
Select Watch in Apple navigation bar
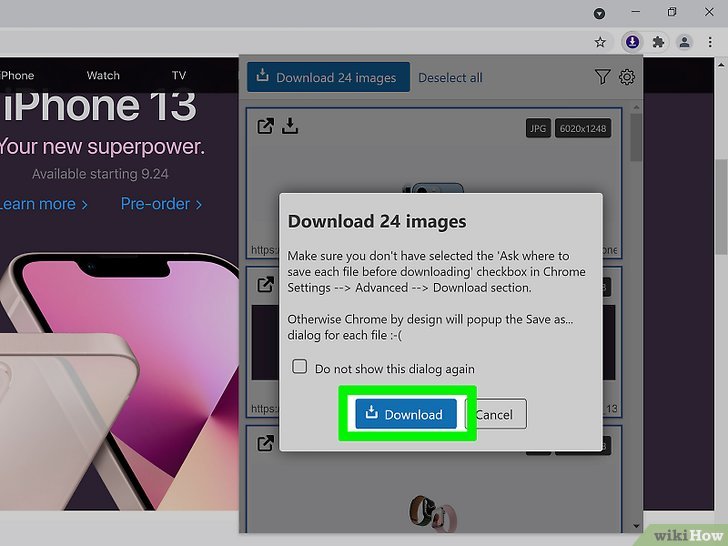point(103,75)
